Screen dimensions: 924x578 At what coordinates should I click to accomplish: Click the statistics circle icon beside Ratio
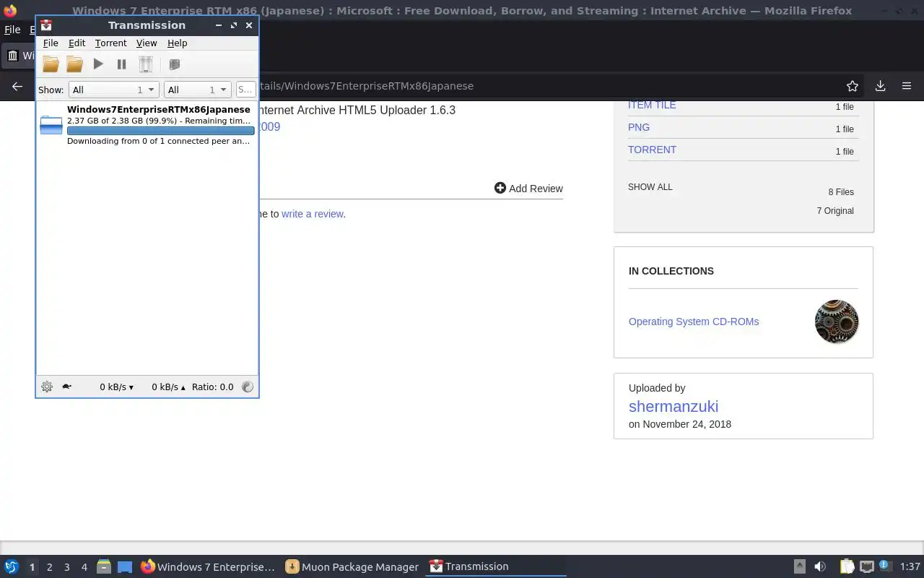(x=248, y=387)
